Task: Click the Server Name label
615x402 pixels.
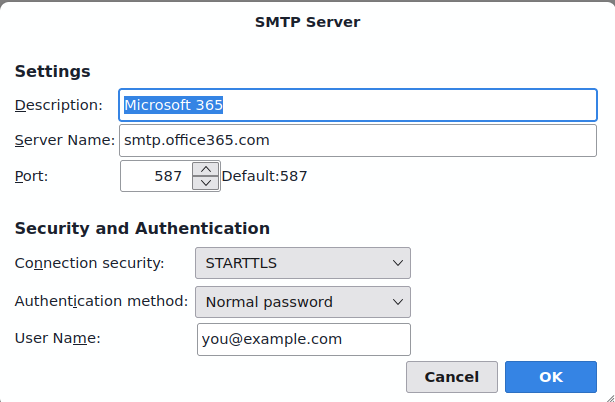Action: pyautogui.click(x=65, y=140)
